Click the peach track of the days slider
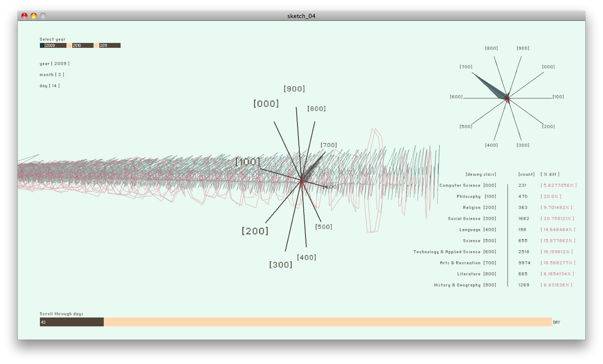603x364 pixels. pyautogui.click(x=327, y=322)
